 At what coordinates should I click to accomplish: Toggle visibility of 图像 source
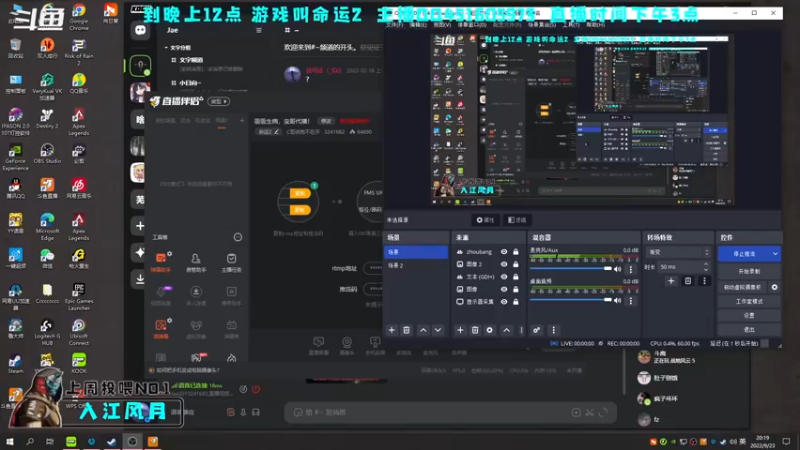[504, 289]
